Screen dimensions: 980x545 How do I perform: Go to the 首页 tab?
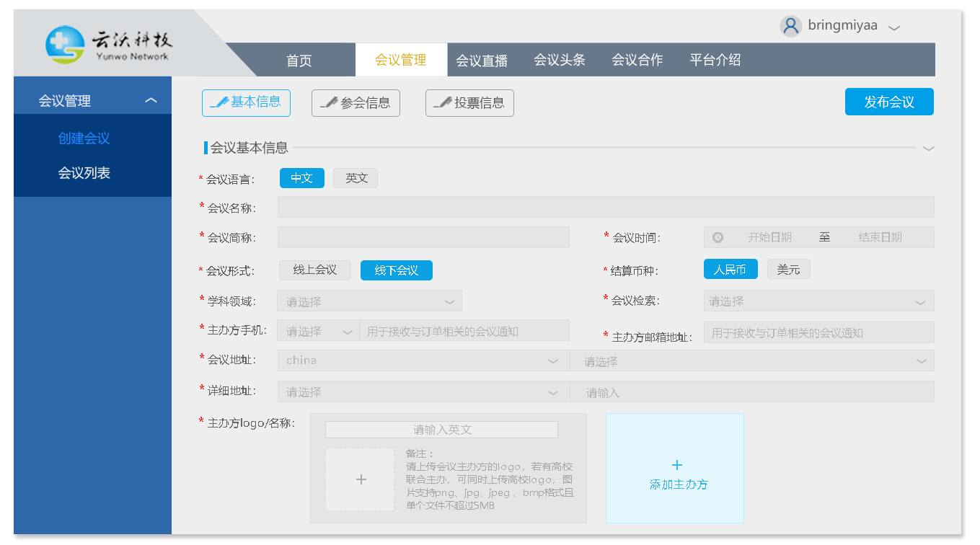pyautogui.click(x=299, y=61)
